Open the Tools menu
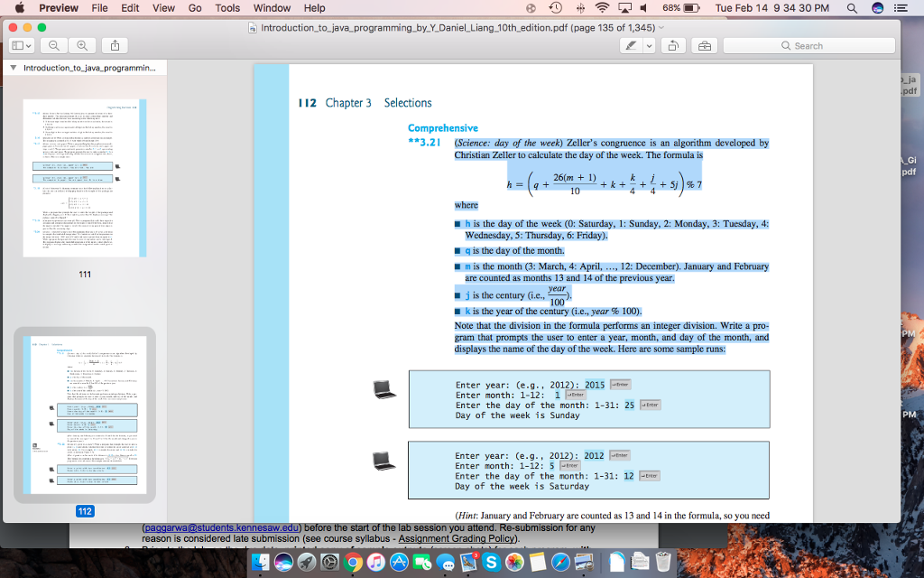Image resolution: width=924 pixels, height=578 pixels. click(x=226, y=8)
